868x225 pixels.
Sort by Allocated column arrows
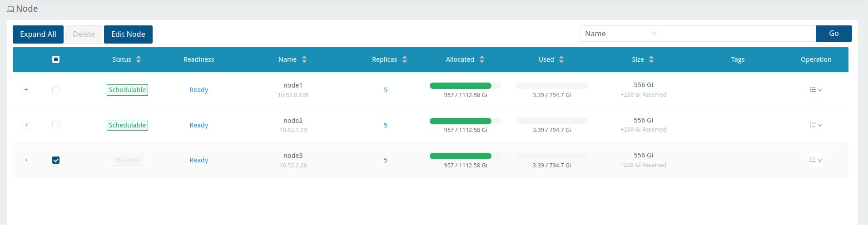482,59
